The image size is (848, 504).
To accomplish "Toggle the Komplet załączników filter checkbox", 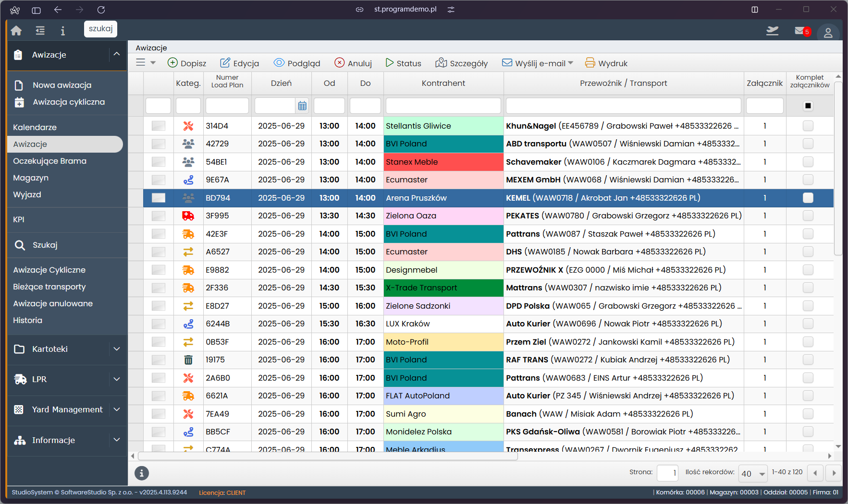I will 808,106.
